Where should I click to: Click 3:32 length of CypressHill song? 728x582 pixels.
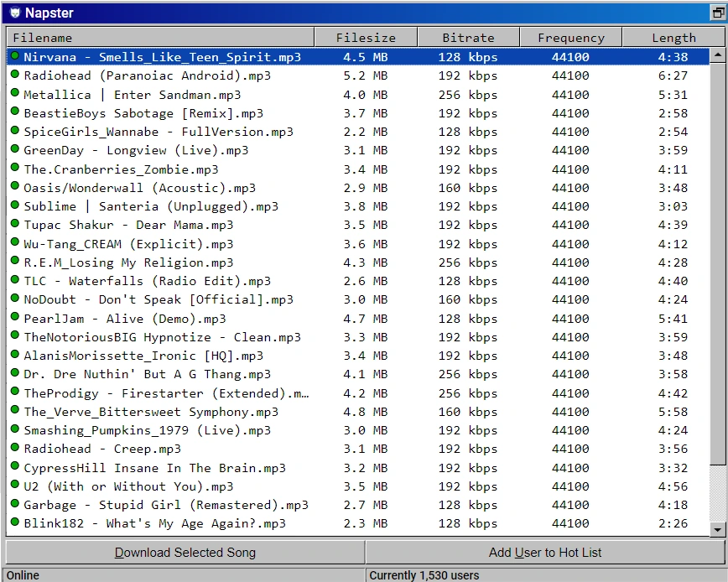pos(673,468)
